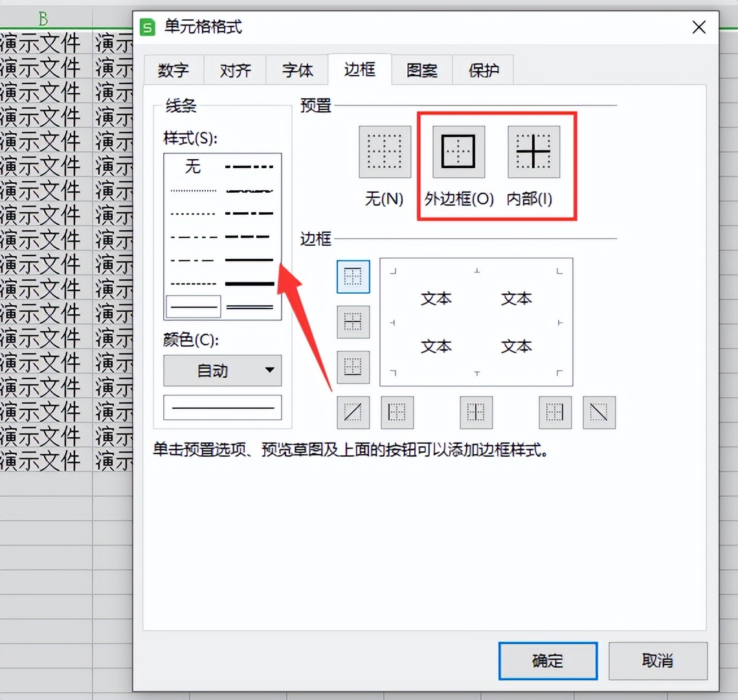
Task: Select the thick line style
Action: tap(249, 283)
